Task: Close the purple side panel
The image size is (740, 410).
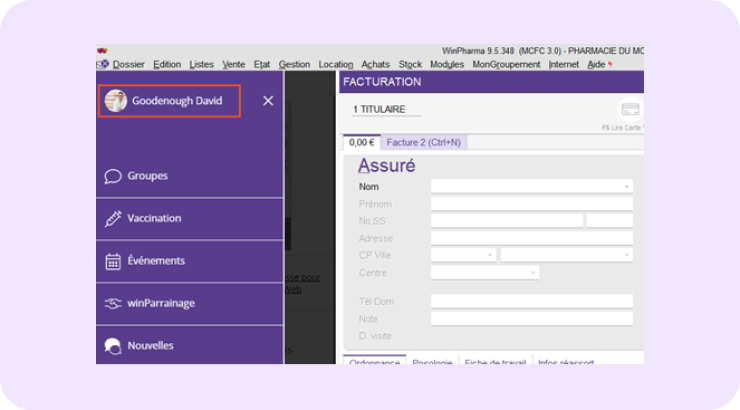Action: [x=267, y=101]
